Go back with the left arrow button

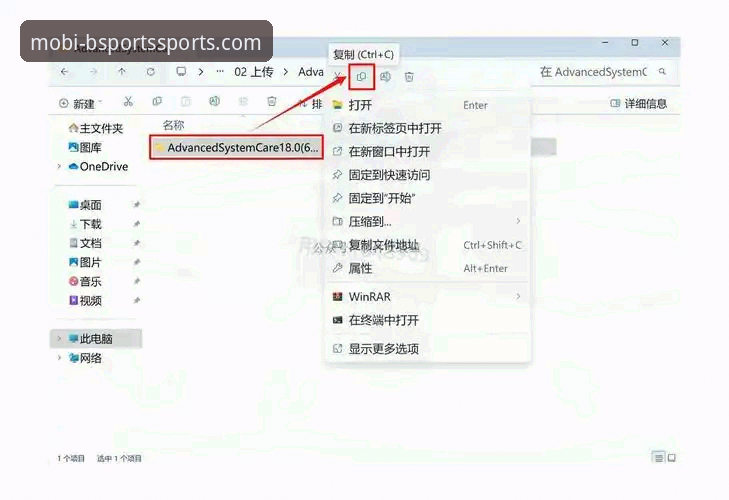click(65, 72)
